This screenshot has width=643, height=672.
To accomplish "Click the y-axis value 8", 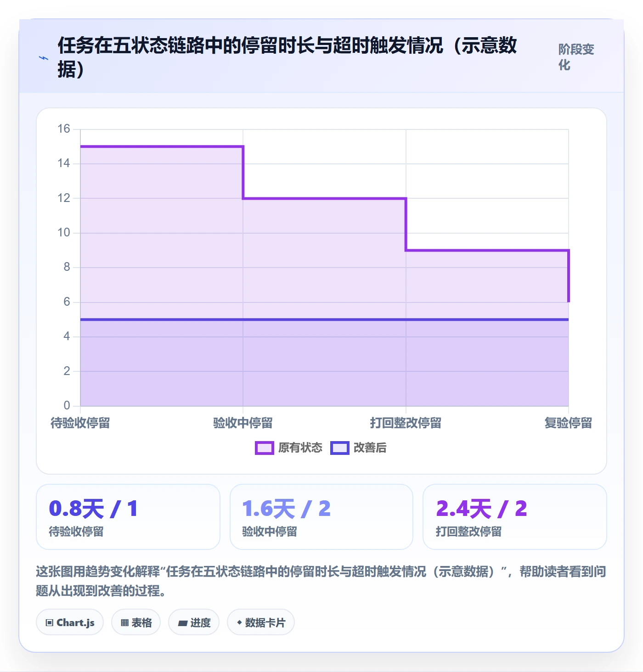I will click(x=67, y=267).
